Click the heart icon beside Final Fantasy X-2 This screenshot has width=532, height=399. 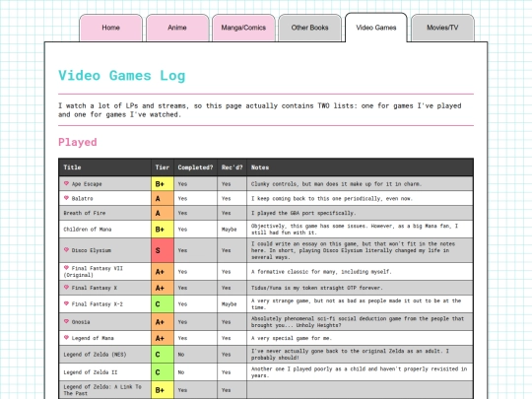[x=67, y=303]
